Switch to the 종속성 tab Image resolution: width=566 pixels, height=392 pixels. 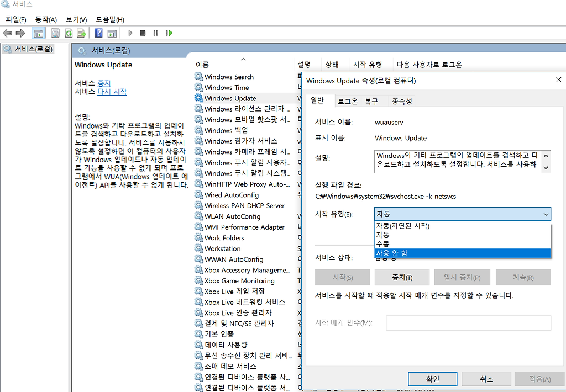[402, 101]
